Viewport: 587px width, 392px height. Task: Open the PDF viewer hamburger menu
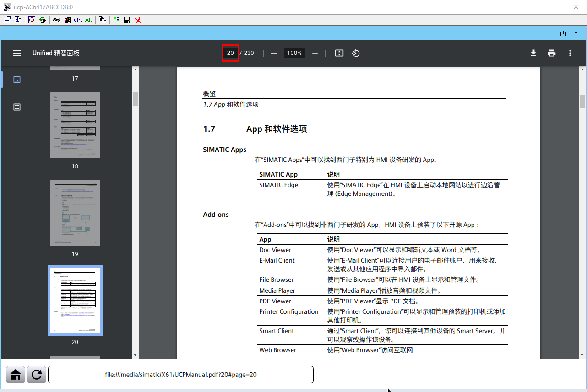tap(17, 53)
